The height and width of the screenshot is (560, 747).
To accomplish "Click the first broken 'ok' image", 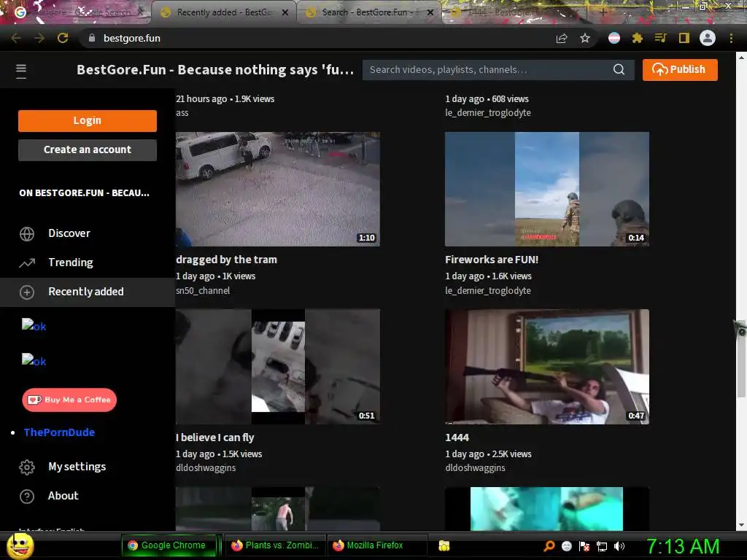I will [x=34, y=325].
